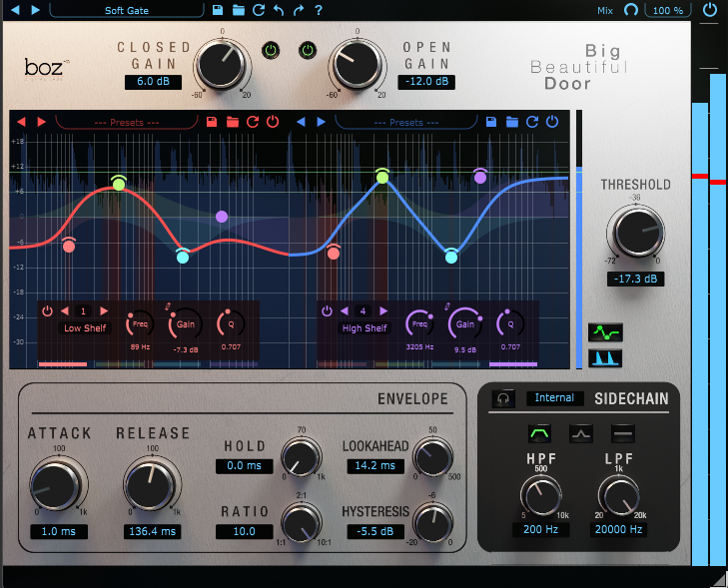Image resolution: width=728 pixels, height=588 pixels.
Task: Toggle closed EQ red power button
Action: pos(273,122)
